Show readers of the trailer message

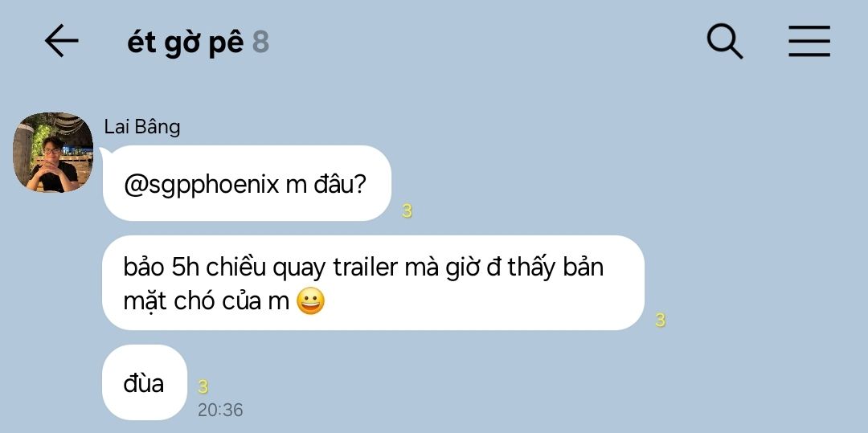[x=660, y=320]
